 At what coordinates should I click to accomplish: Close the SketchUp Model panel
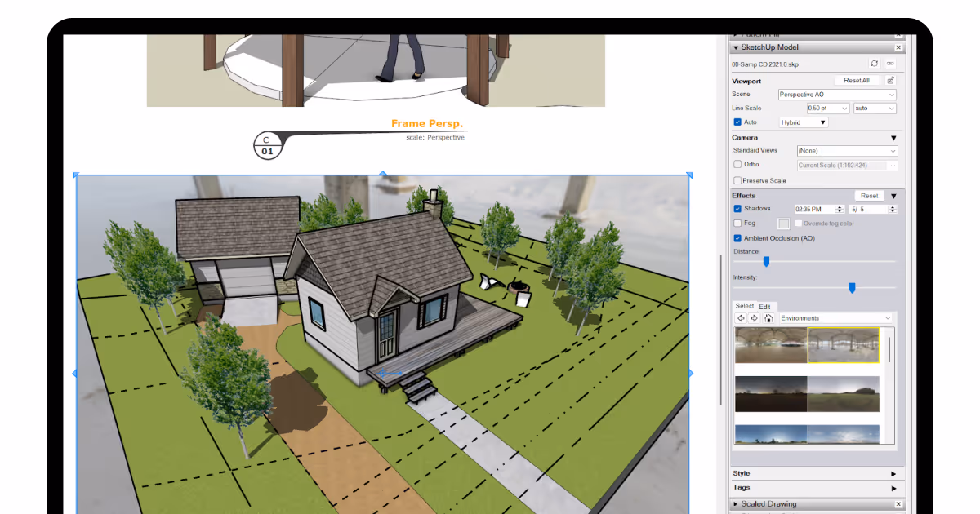898,48
